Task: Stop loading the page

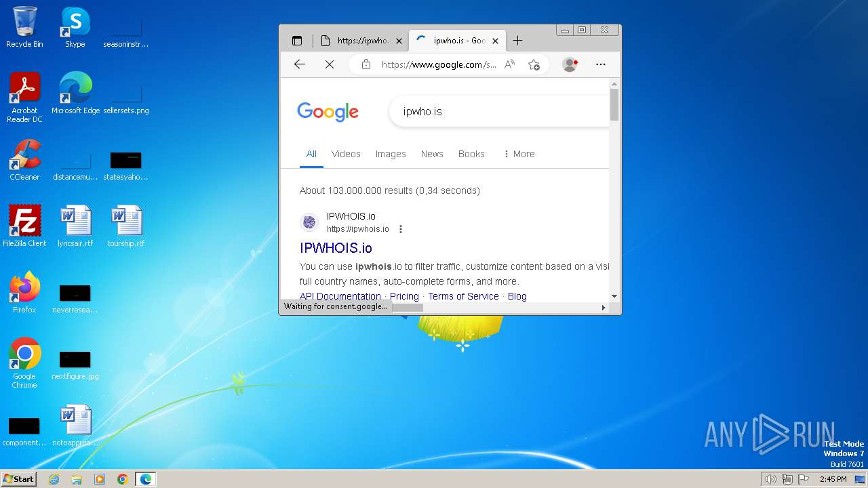Action: coord(329,64)
